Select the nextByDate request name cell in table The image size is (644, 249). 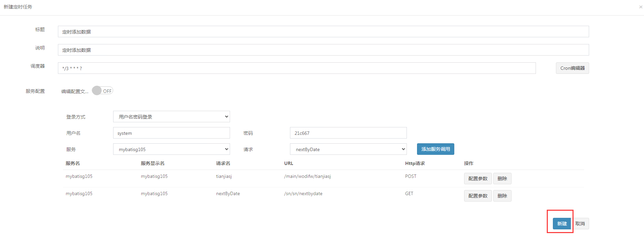tap(228, 193)
